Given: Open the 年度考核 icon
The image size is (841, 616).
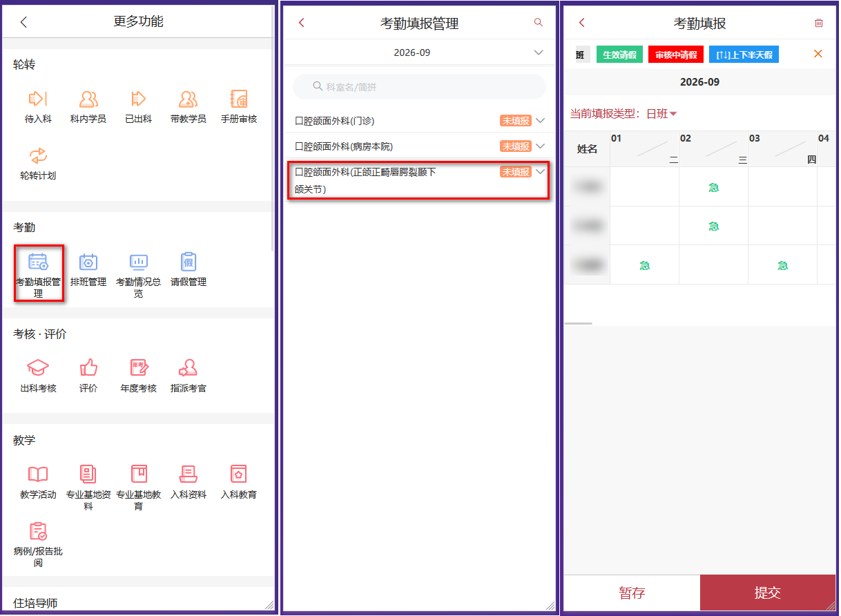Looking at the screenshot, I should click(x=138, y=367).
